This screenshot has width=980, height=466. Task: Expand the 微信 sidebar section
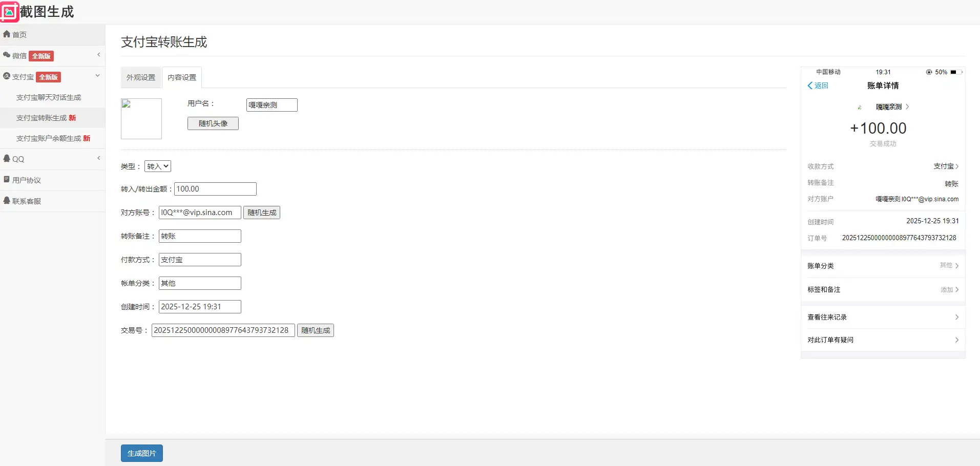point(98,55)
